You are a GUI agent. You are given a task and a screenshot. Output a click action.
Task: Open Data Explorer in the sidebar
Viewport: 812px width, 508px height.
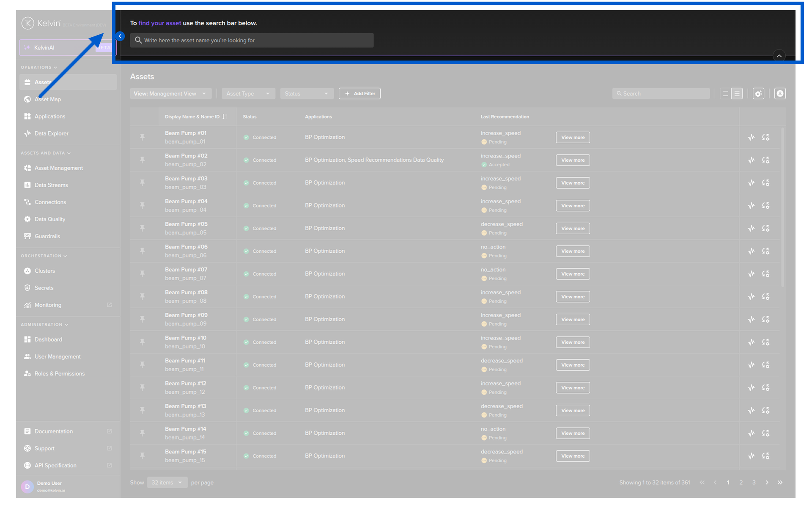coord(51,133)
